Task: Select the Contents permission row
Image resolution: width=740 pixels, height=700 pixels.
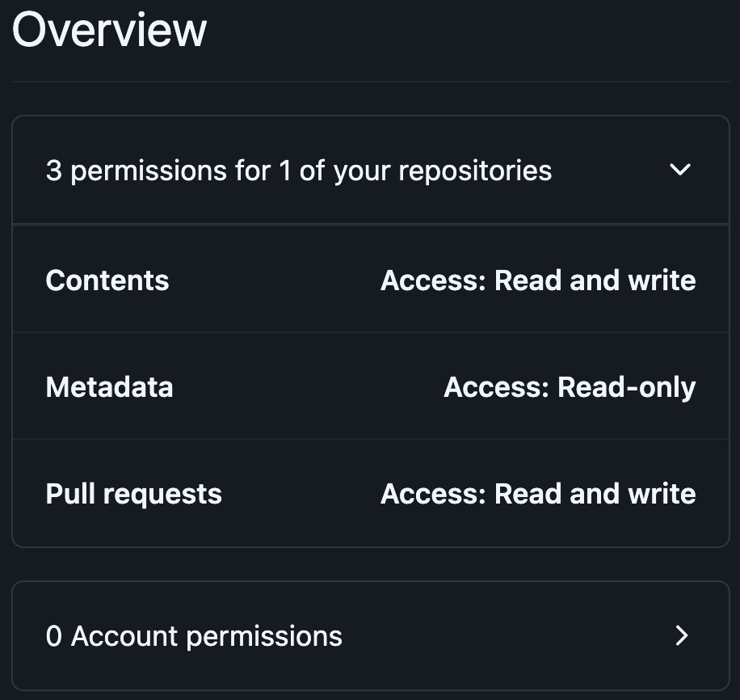Action: click(370, 279)
